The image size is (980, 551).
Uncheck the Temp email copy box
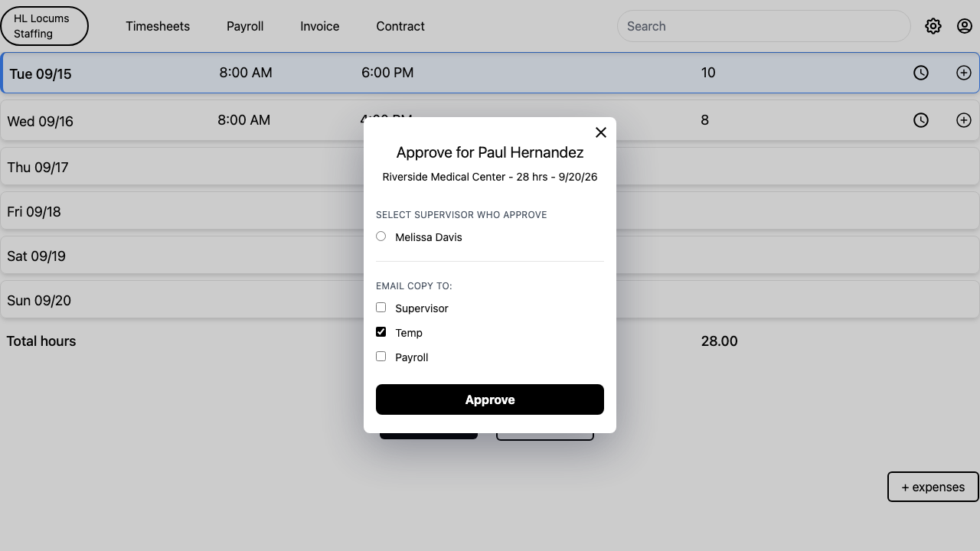point(381,332)
